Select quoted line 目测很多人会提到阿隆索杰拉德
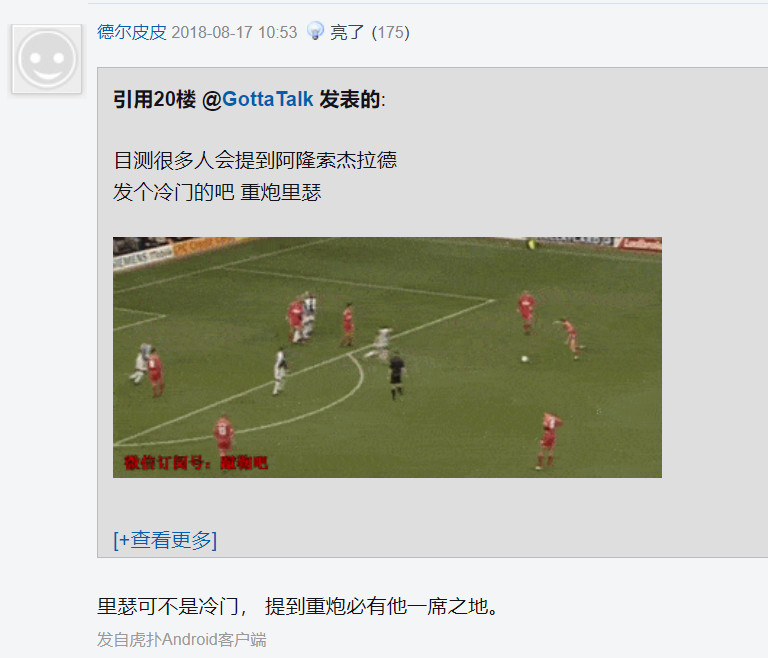The image size is (768, 658). click(x=255, y=160)
